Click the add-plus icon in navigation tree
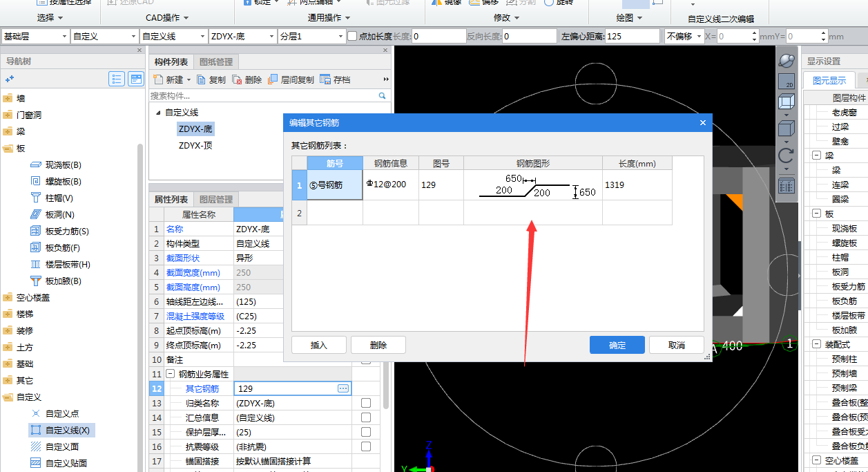Viewport: 868px width, 472px height. click(x=10, y=79)
